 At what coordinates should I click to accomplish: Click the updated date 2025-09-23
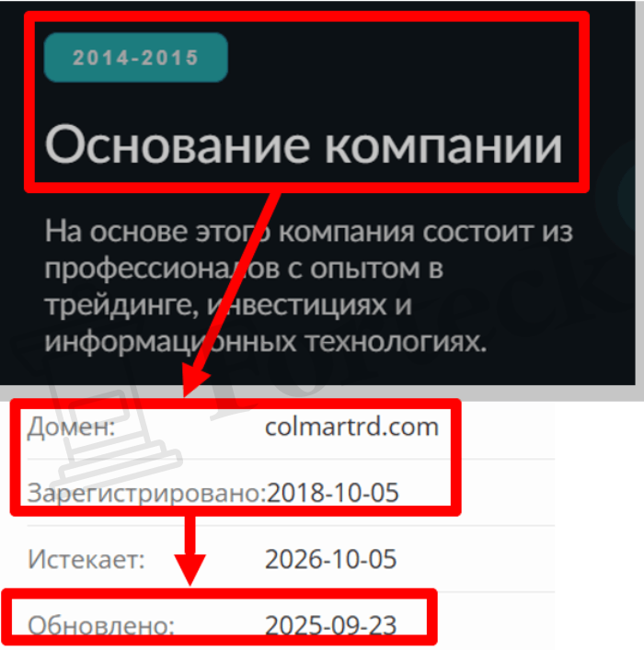click(x=330, y=625)
